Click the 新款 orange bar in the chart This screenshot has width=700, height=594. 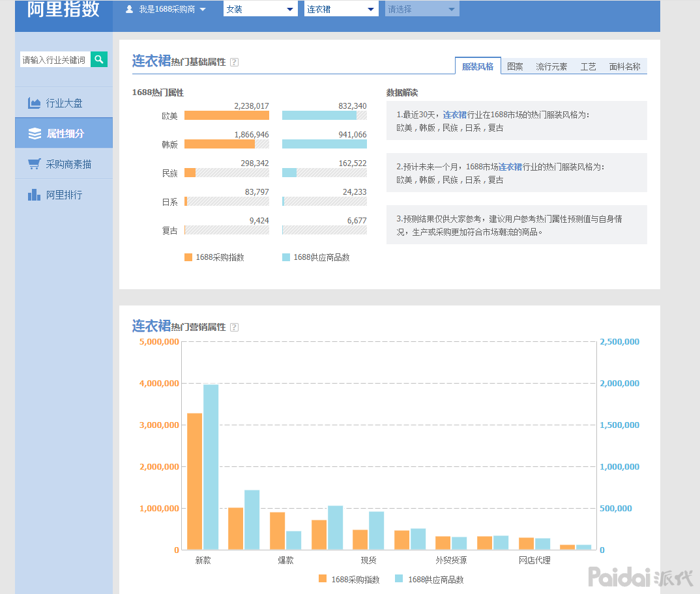pyautogui.click(x=195, y=481)
